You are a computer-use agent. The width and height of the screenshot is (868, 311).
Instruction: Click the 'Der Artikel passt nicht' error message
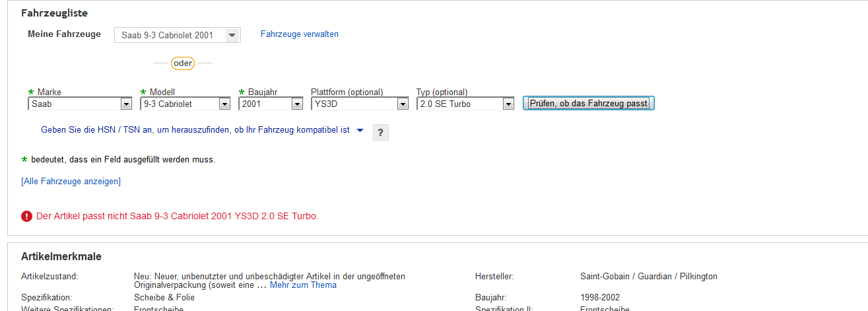pyautogui.click(x=178, y=216)
